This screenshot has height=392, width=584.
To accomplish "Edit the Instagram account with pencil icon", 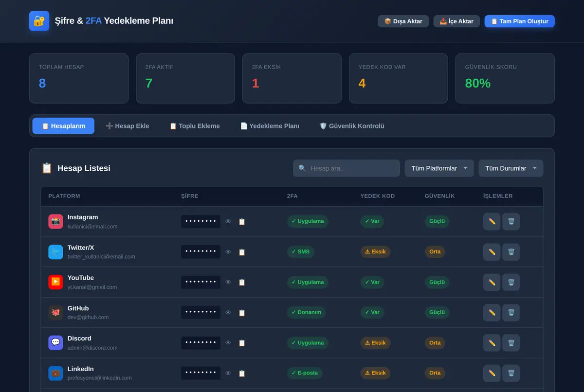I will click(492, 221).
